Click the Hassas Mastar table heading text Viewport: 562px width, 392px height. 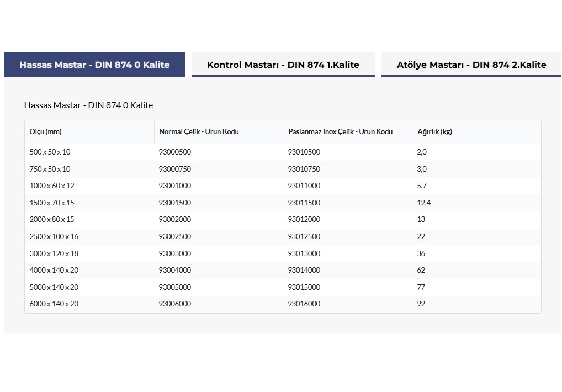(x=88, y=105)
